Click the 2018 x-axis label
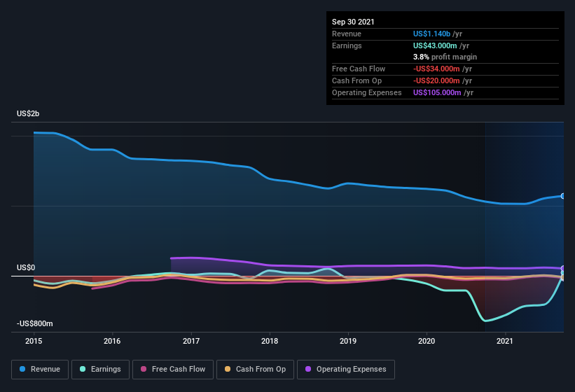 270,341
